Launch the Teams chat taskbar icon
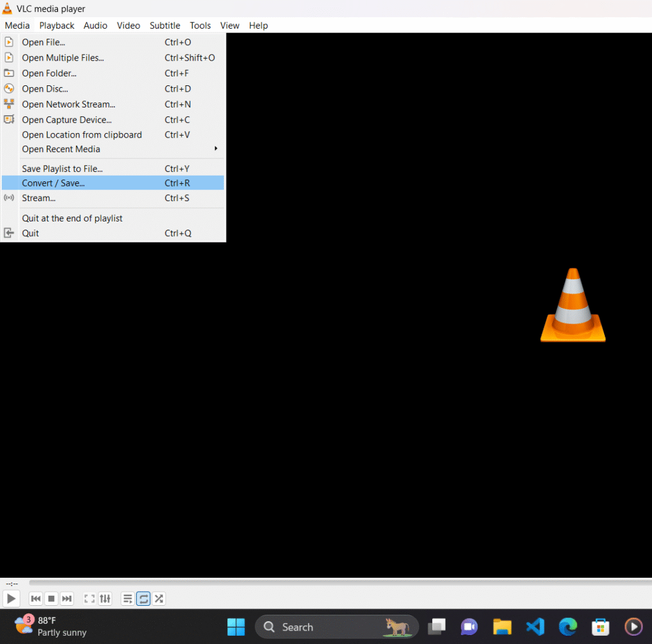This screenshot has width=652, height=644. point(469,627)
